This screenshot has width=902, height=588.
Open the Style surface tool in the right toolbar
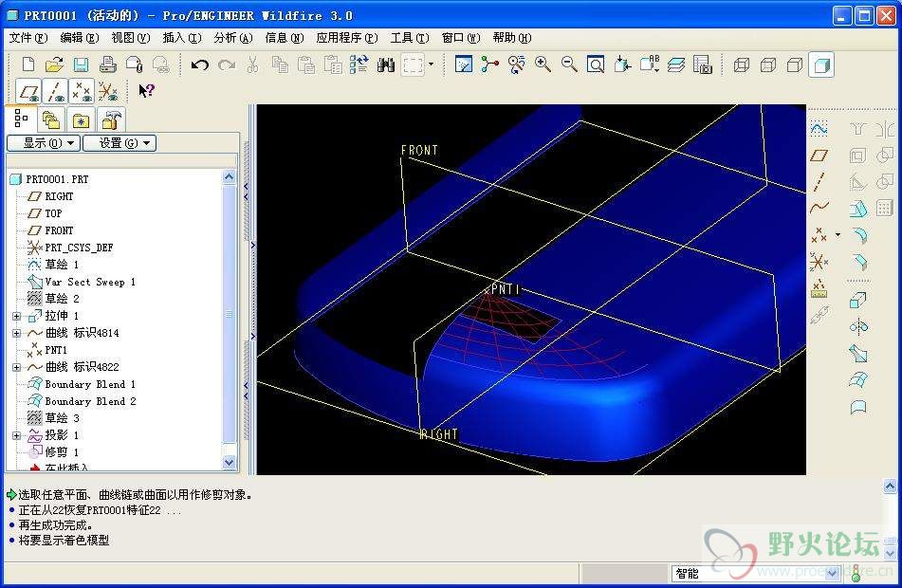tap(858, 407)
